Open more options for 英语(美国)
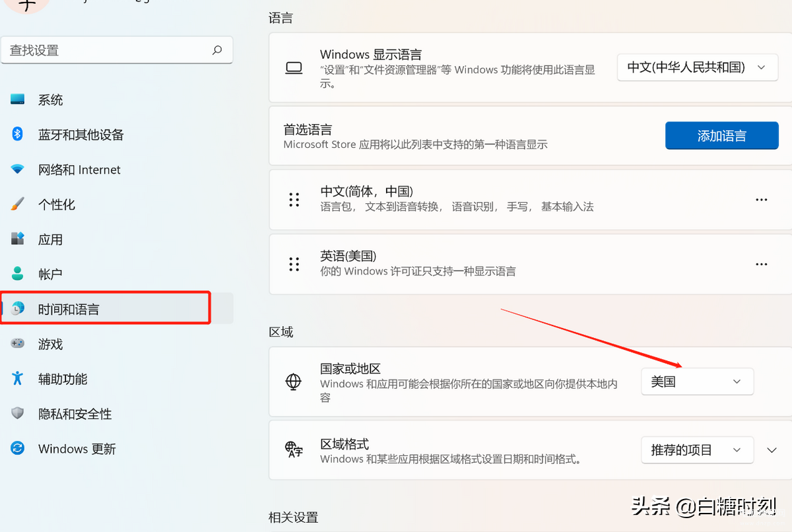The width and height of the screenshot is (792, 532). [762, 264]
